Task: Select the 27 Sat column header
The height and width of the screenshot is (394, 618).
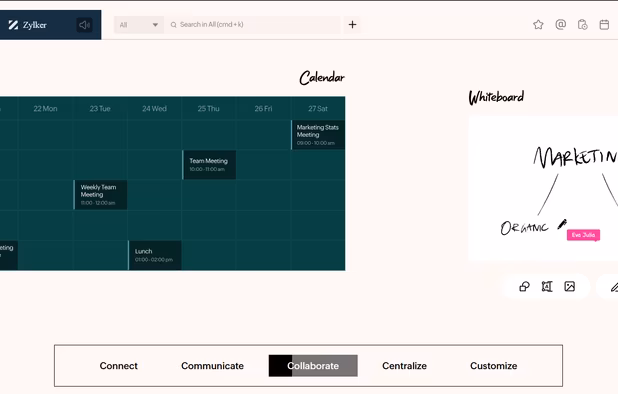Action: [x=318, y=108]
